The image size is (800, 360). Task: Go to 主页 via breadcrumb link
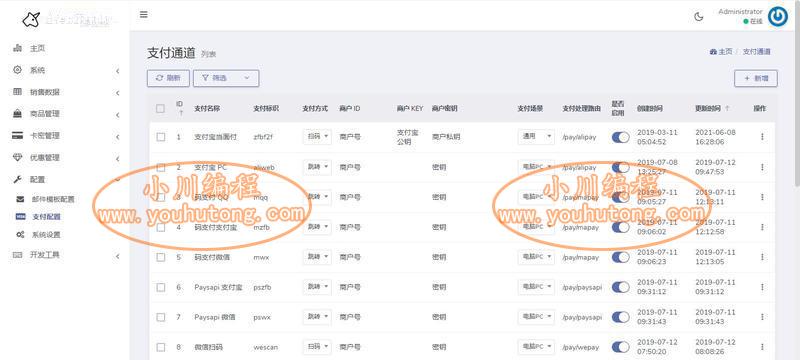721,52
